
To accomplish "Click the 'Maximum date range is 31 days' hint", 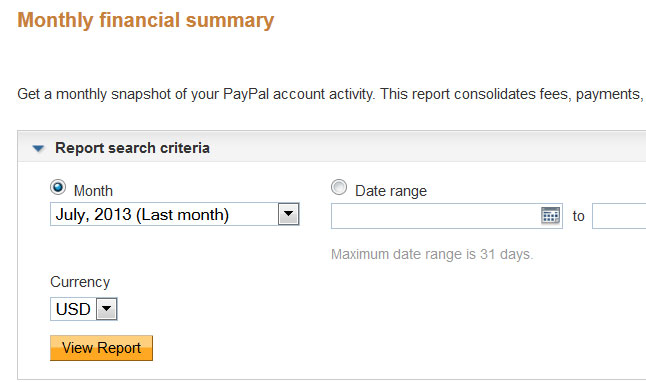I will tap(432, 254).
